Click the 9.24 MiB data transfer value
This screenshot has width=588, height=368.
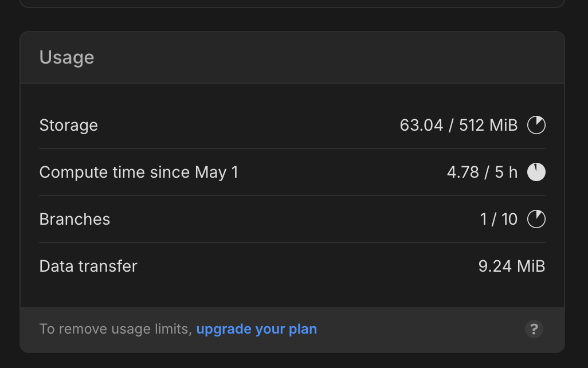click(x=511, y=266)
